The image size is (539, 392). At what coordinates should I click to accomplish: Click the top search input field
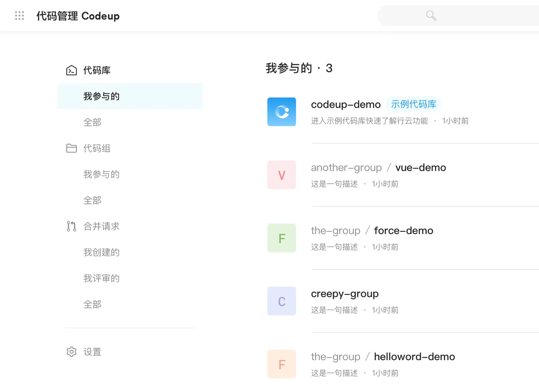458,16
